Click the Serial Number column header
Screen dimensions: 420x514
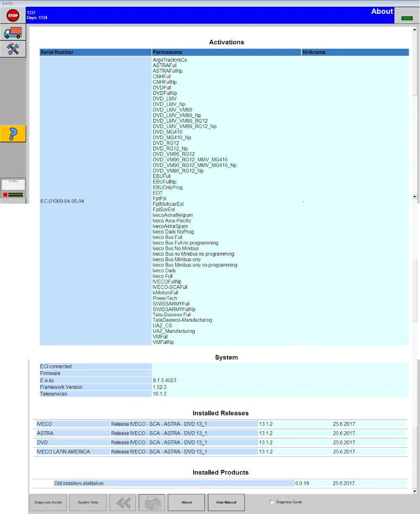(x=96, y=52)
